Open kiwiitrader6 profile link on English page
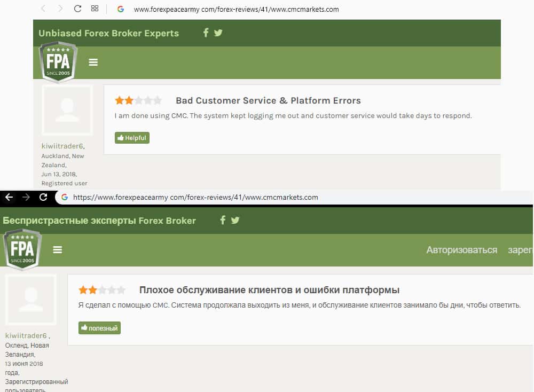The image size is (534, 392). click(62, 146)
